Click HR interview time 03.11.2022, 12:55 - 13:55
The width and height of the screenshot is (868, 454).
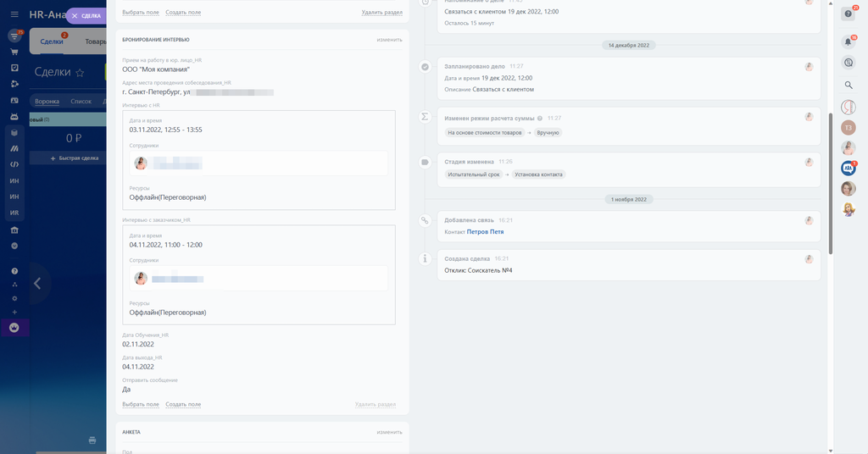click(x=165, y=130)
